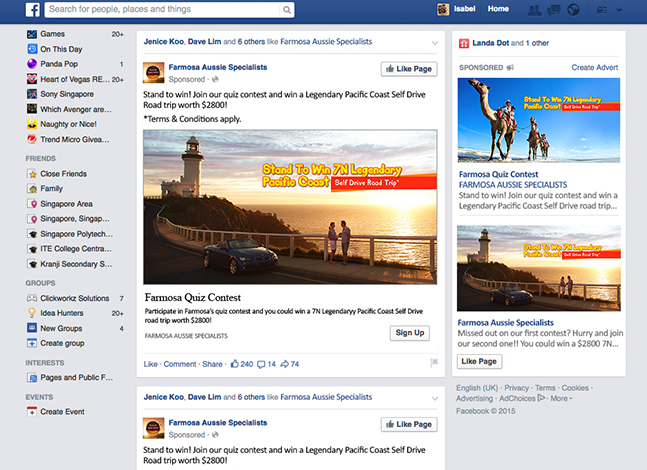Click the Singapore Area pin icon
Viewport: 647px width, 470px height.
point(32,204)
